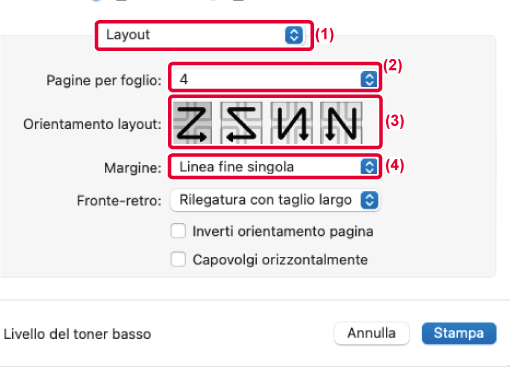The image size is (510, 367).
Task: Open the Pagine per foglio dropdown showing 4
Action: coord(275,80)
